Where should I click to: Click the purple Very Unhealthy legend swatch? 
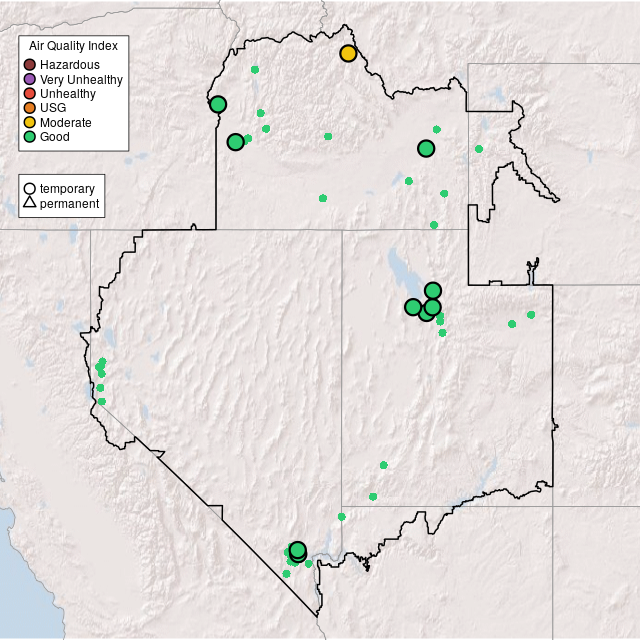pos(30,79)
